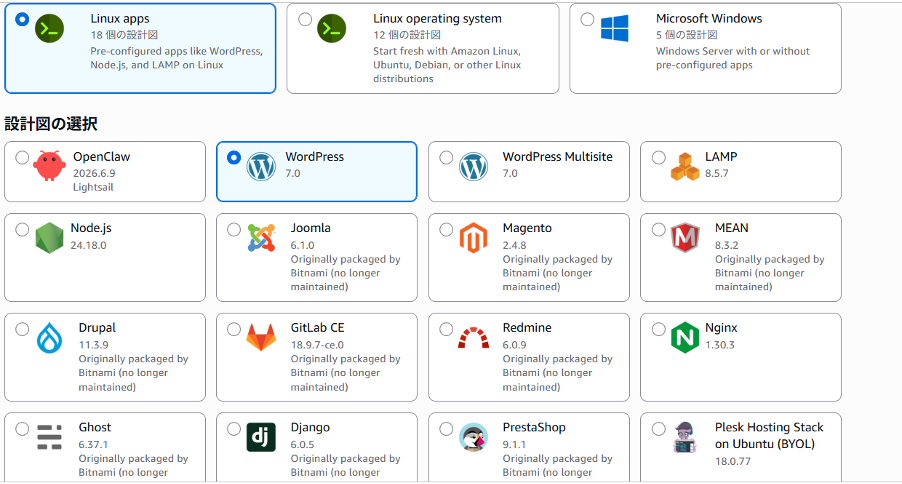Click the GitLab CE fox icon

point(261,337)
